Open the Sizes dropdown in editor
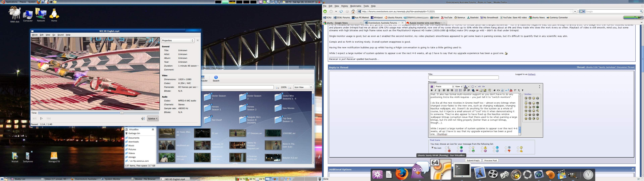Image resolution: width=644 pixels, height=181 pixels. tap(459, 86)
